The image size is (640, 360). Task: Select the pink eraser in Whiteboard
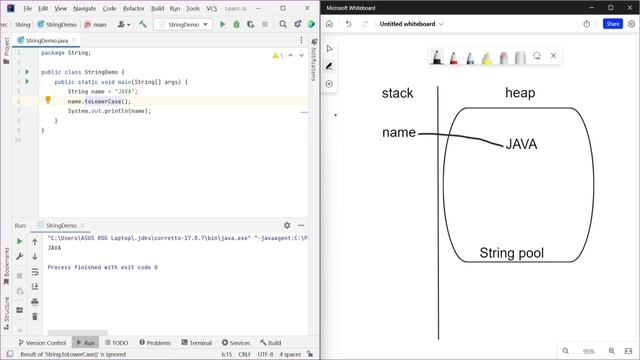coord(504,58)
